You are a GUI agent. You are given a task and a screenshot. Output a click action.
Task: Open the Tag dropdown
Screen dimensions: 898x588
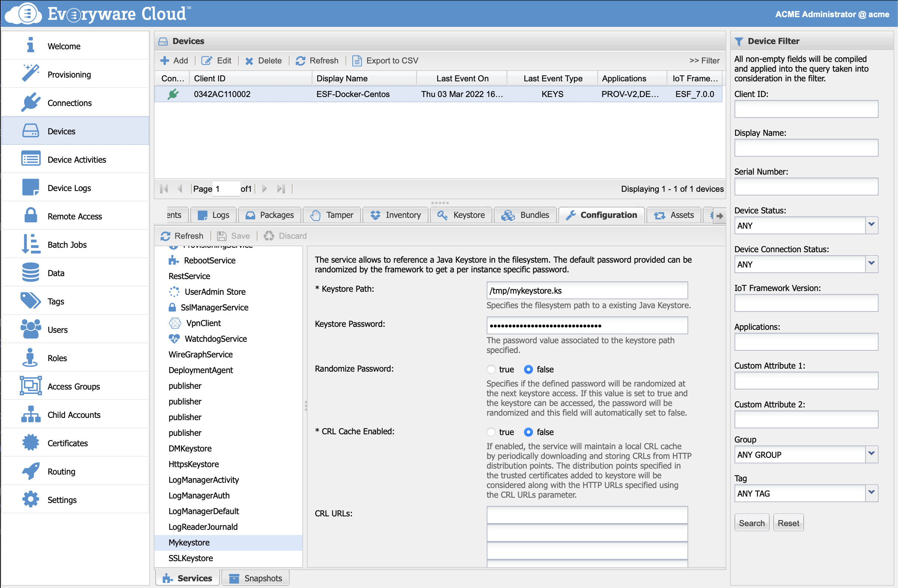coord(871,493)
